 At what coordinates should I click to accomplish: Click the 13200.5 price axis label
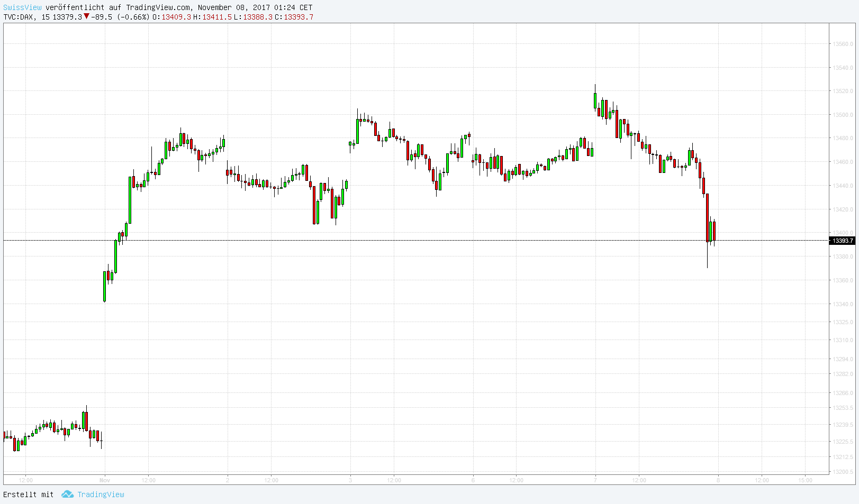click(843, 472)
